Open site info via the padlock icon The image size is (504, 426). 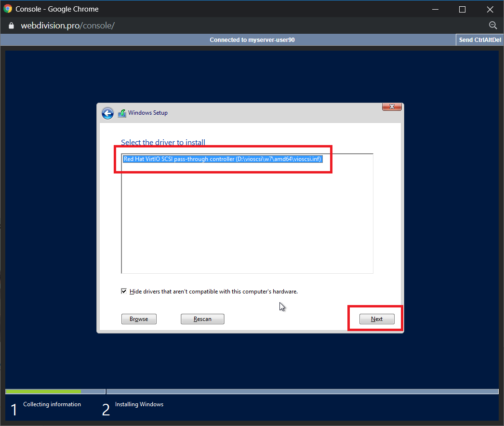pos(12,26)
